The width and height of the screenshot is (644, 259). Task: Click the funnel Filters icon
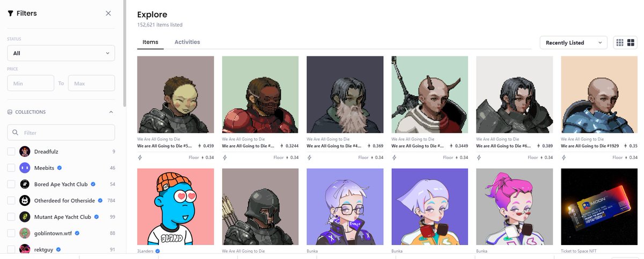pyautogui.click(x=10, y=13)
